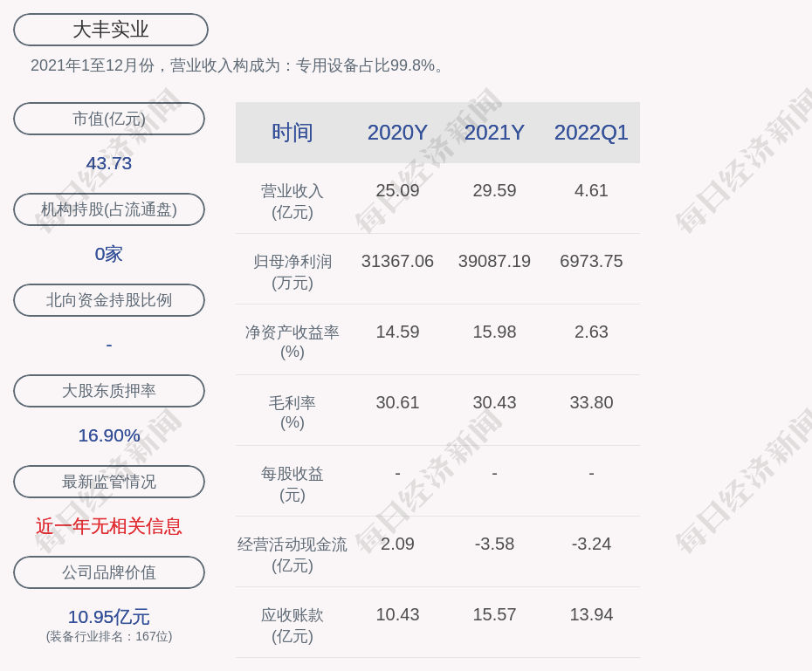Click the 25.09 revenue cell

[397, 190]
